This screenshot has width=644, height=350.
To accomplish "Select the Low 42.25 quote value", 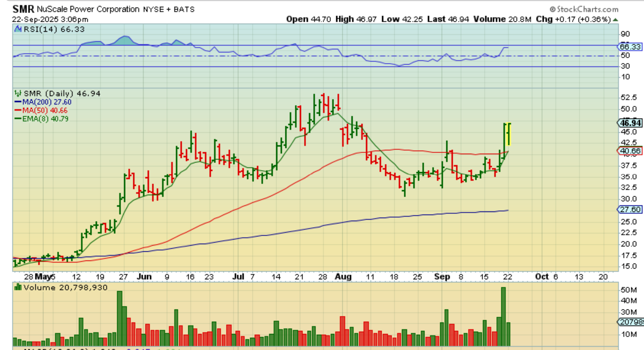I will tap(402, 19).
